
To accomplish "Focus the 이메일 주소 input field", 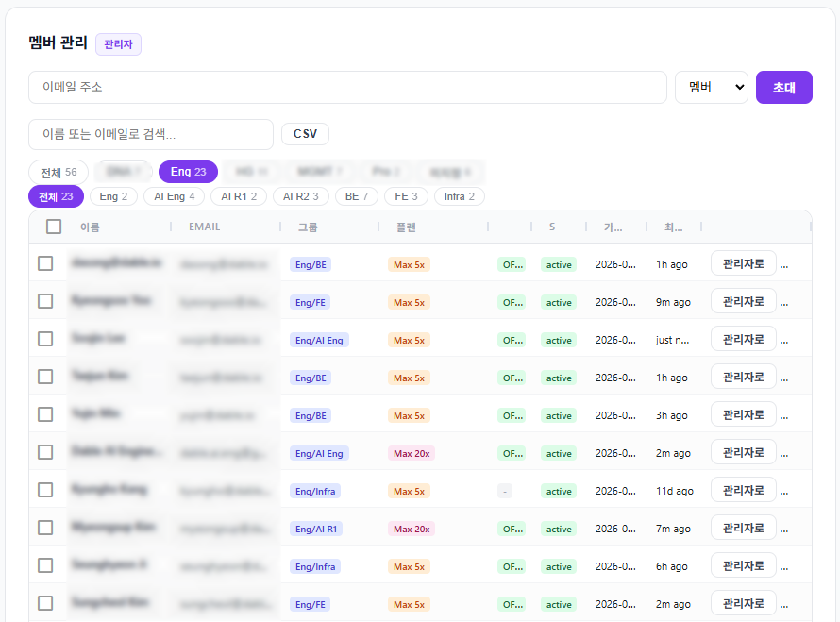I will [x=347, y=88].
